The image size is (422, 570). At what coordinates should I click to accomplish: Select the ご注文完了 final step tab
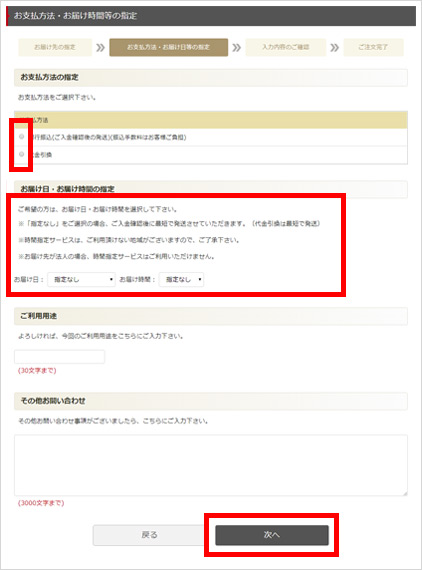[x=373, y=47]
